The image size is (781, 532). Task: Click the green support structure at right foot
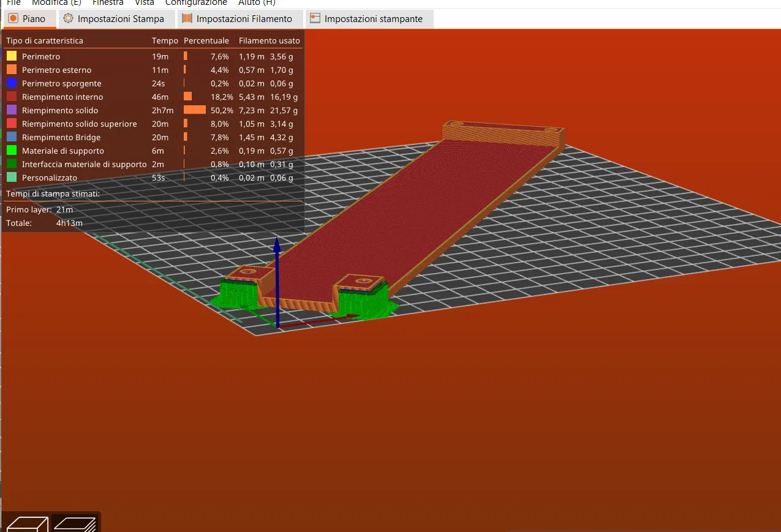pyautogui.click(x=366, y=303)
